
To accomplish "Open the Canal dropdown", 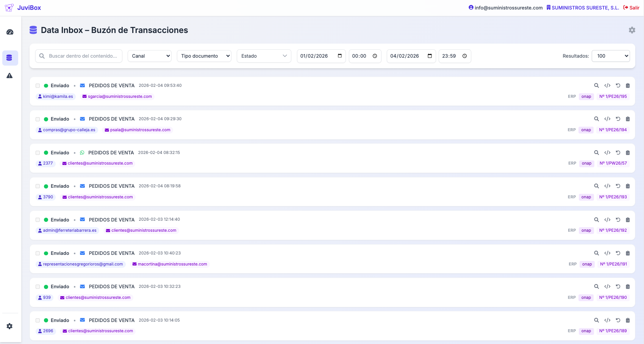I will [149, 56].
